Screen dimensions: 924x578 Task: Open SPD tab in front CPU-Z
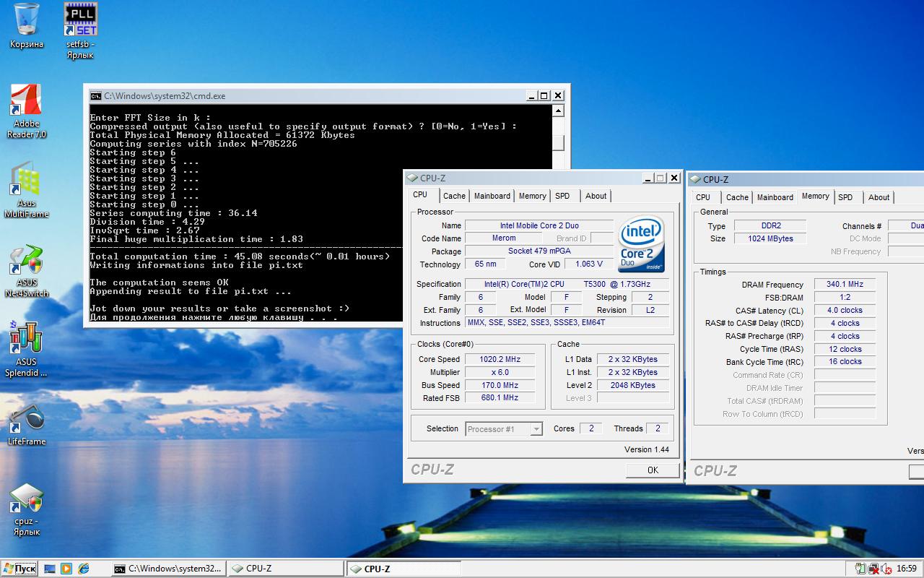pos(562,196)
